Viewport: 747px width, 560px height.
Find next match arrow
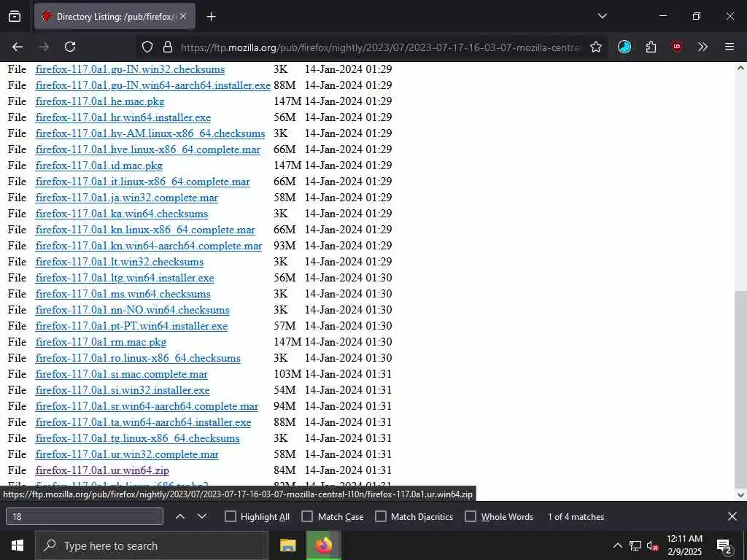[x=202, y=516]
